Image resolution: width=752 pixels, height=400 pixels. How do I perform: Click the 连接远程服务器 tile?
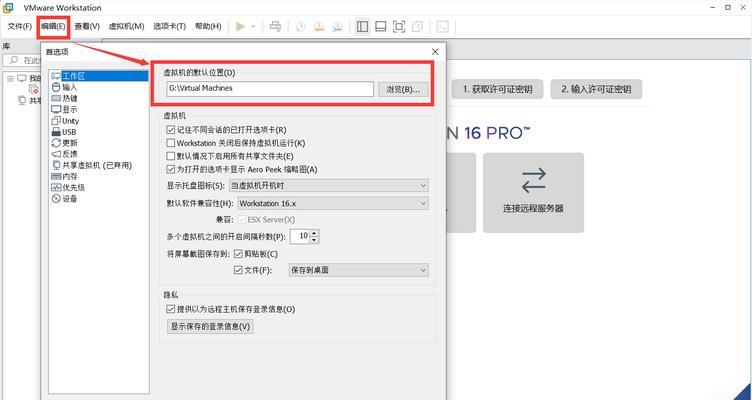pyautogui.click(x=533, y=193)
